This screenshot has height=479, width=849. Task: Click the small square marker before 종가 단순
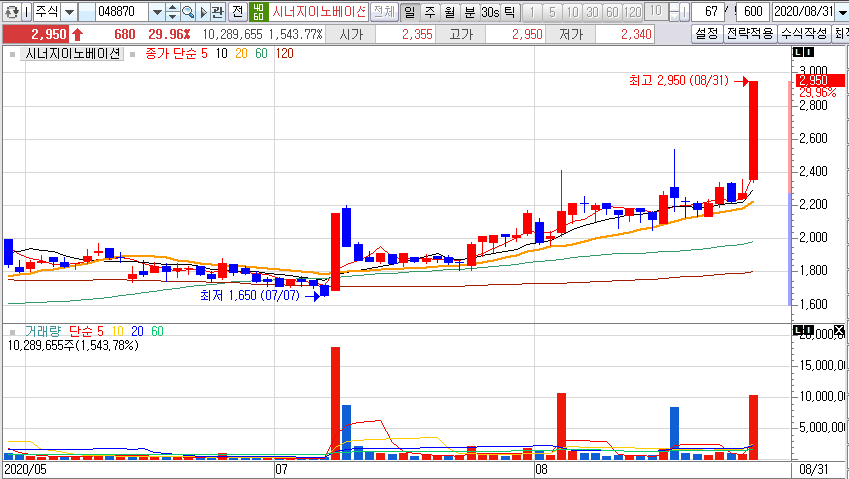tap(132, 54)
